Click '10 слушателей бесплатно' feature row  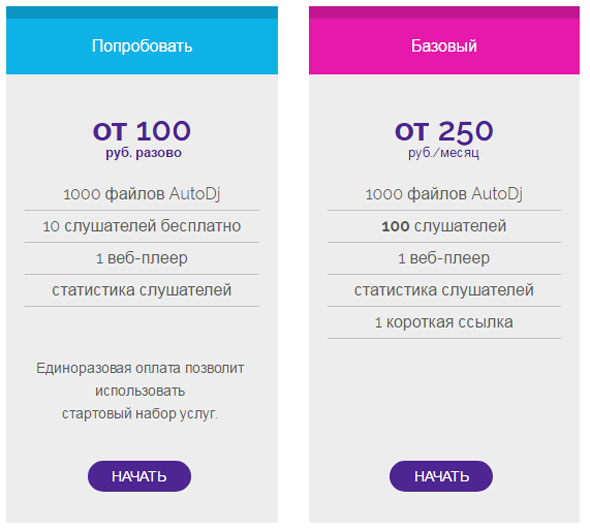(x=143, y=228)
